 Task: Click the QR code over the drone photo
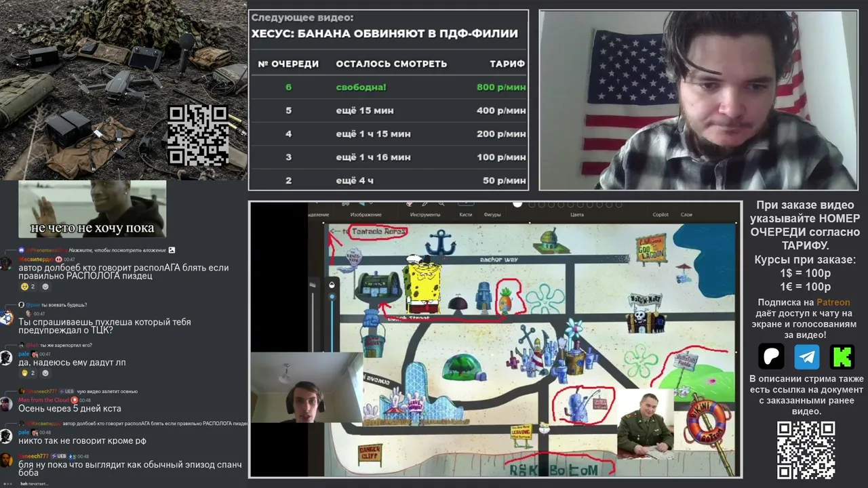[x=198, y=136]
